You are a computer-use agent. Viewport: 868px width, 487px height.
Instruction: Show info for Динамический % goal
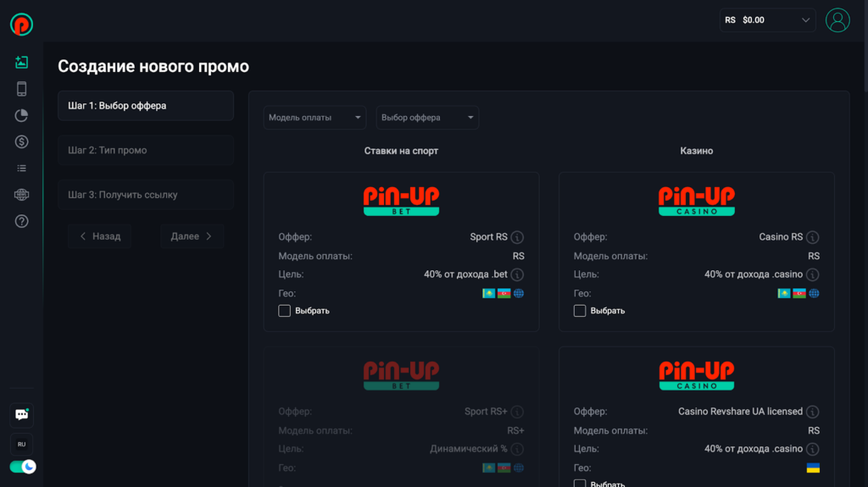(517, 449)
